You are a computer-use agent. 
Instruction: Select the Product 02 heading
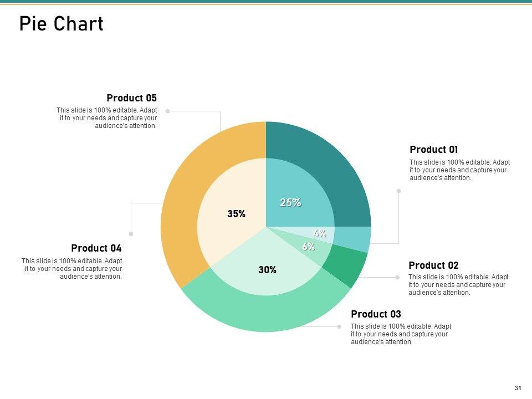pos(433,265)
